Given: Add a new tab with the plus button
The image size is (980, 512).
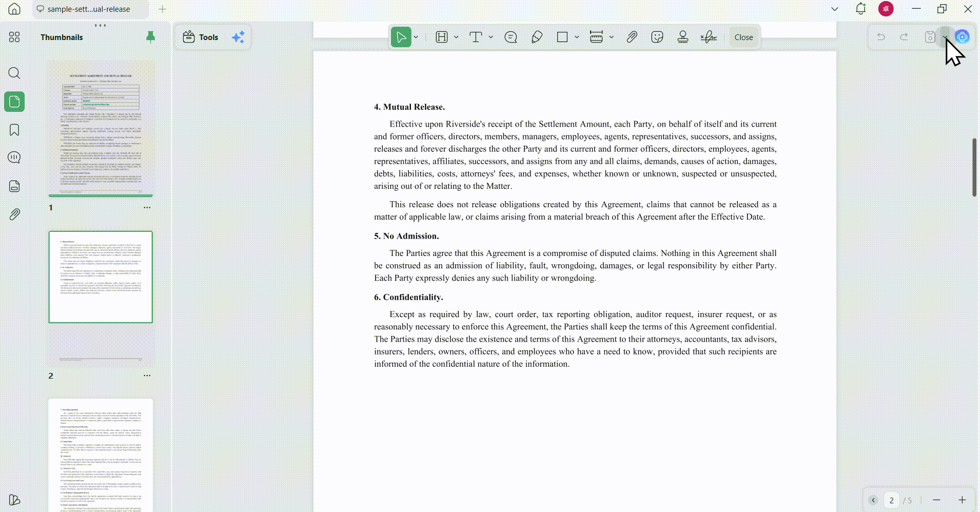Looking at the screenshot, I should tap(163, 9).
